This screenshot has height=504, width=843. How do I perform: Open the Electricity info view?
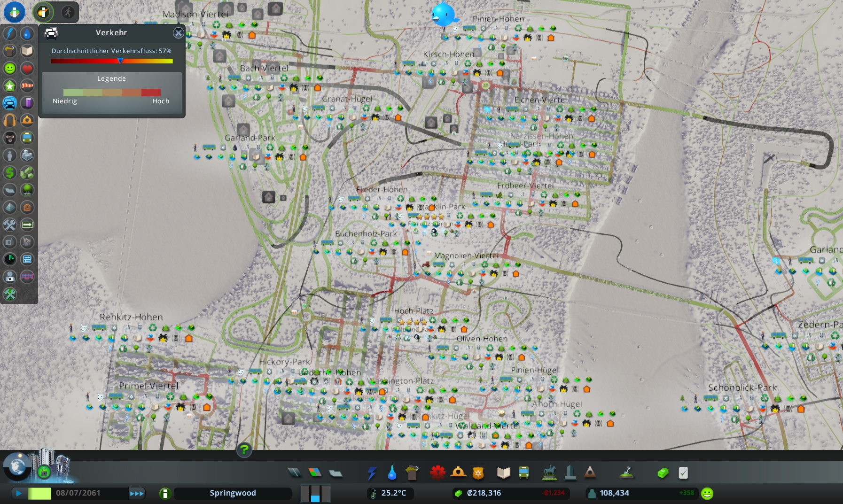10,33
